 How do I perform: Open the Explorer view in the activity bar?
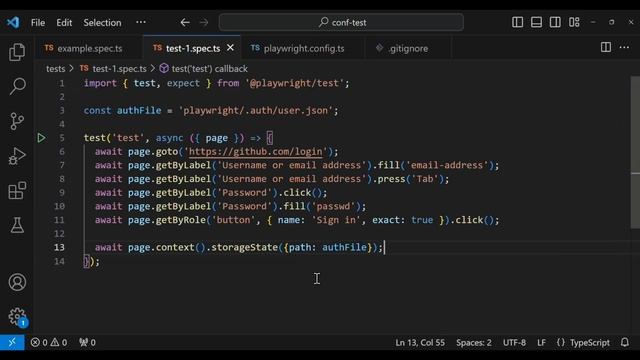[x=17, y=52]
